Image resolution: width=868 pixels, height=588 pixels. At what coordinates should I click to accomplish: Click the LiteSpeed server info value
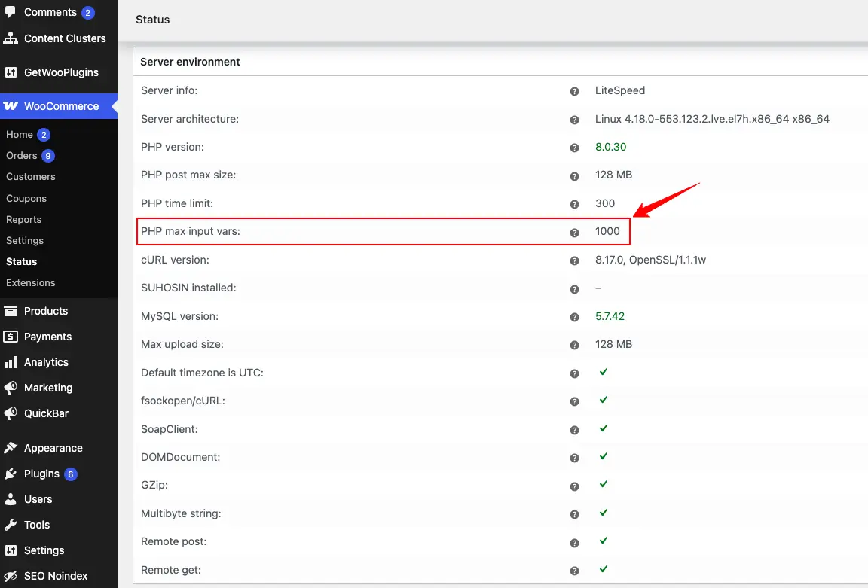coord(620,90)
